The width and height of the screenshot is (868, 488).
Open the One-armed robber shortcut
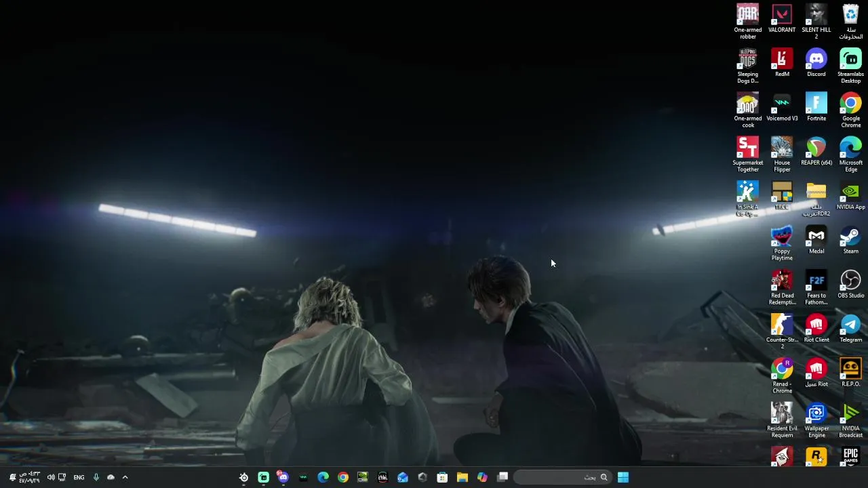tap(747, 22)
